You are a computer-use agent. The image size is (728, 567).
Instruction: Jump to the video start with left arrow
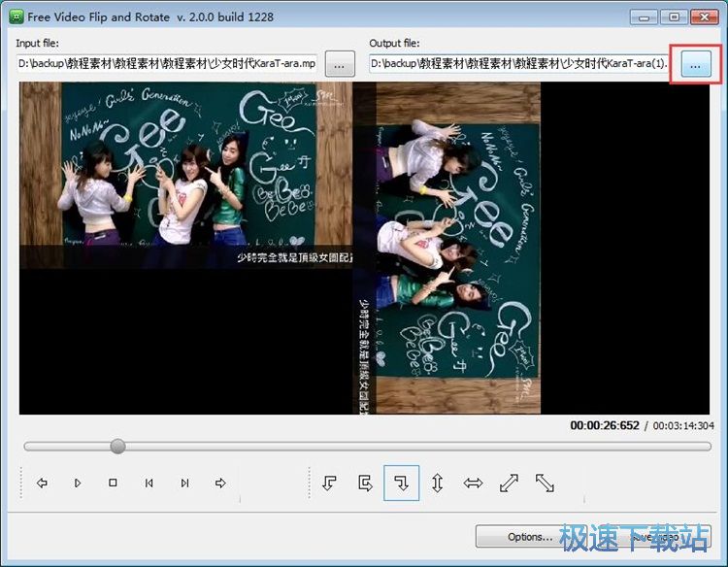(42, 483)
